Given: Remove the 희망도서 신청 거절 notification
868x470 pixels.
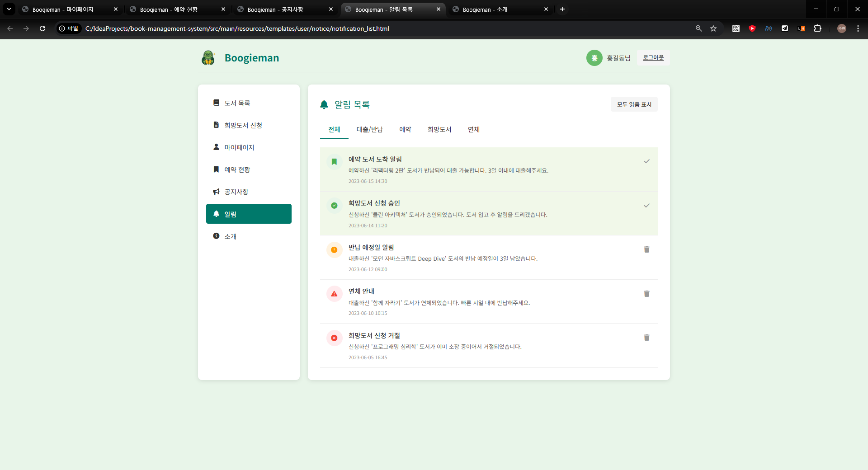Looking at the screenshot, I should point(646,338).
